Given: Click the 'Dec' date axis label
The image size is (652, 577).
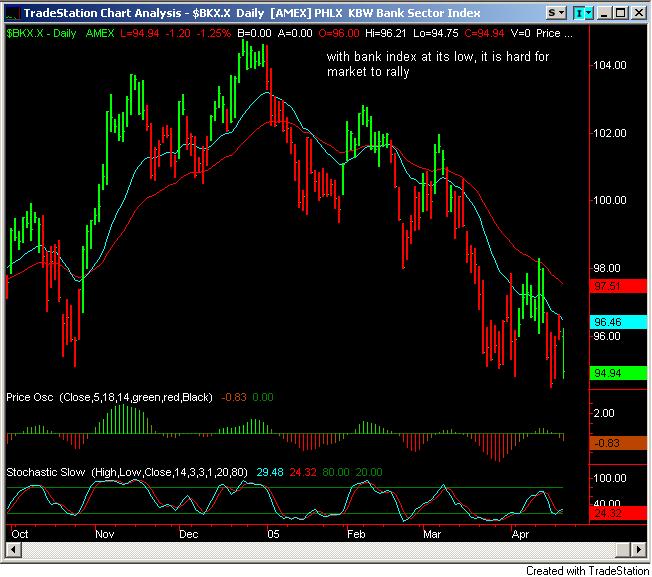Looking at the screenshot, I should coord(188,534).
